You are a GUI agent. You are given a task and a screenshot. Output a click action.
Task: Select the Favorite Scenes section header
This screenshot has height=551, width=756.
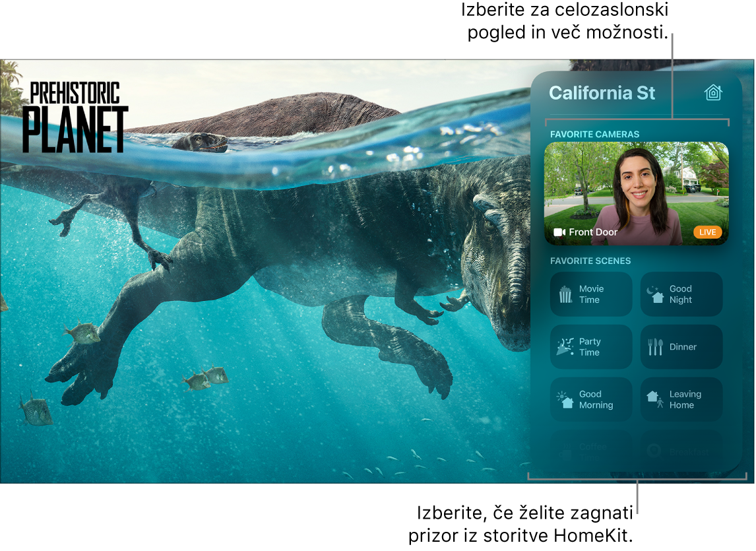pyautogui.click(x=590, y=261)
